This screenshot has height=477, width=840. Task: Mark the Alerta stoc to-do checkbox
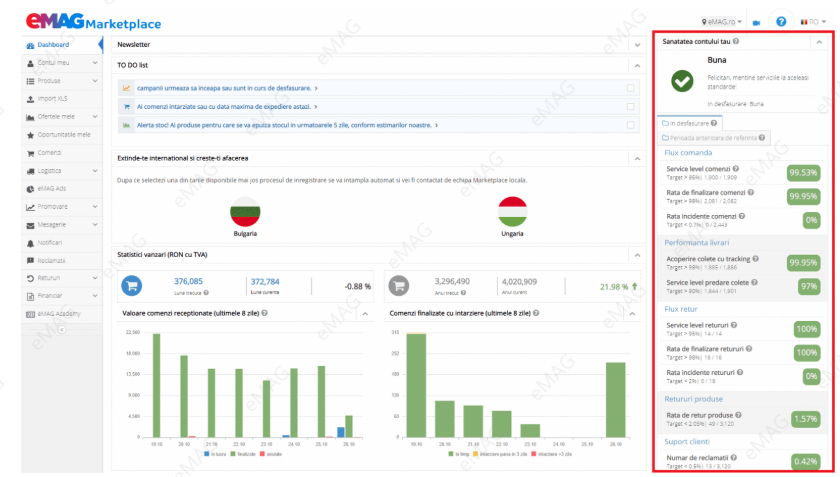(629, 126)
